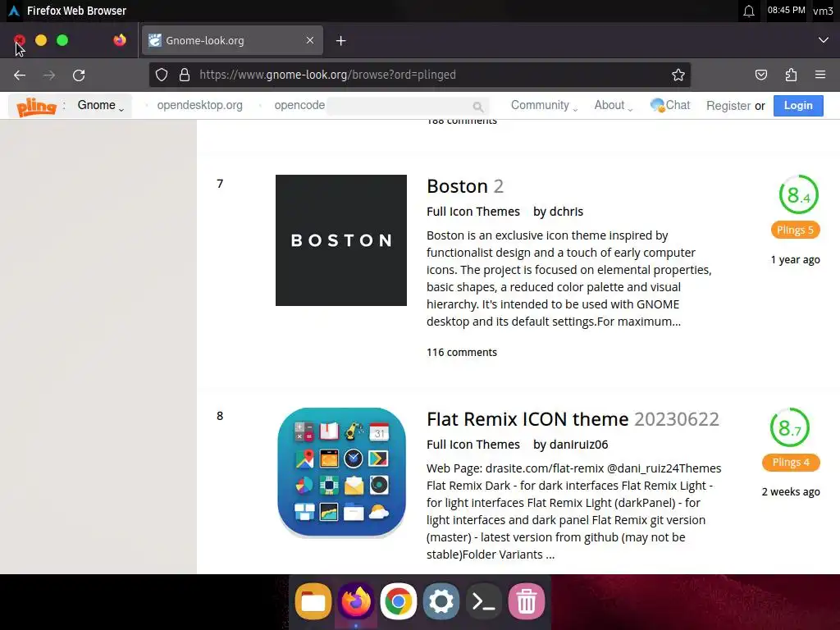Open Full Icon Themes category on Boston entry
Screen dimensions: 840x630
click(x=473, y=212)
